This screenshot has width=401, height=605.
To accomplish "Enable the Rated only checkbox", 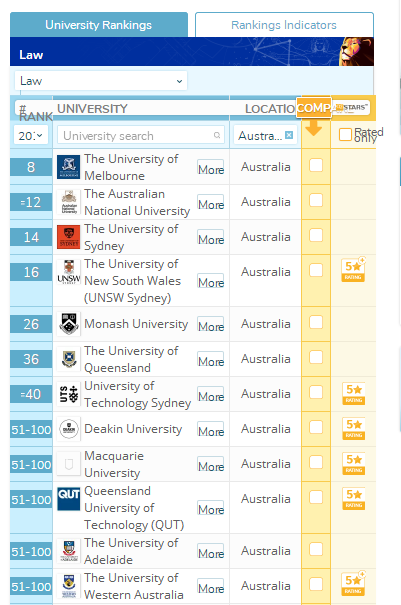I will coord(345,135).
